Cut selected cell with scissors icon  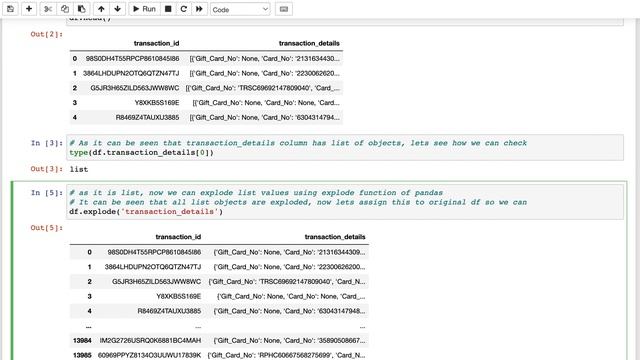coord(48,9)
